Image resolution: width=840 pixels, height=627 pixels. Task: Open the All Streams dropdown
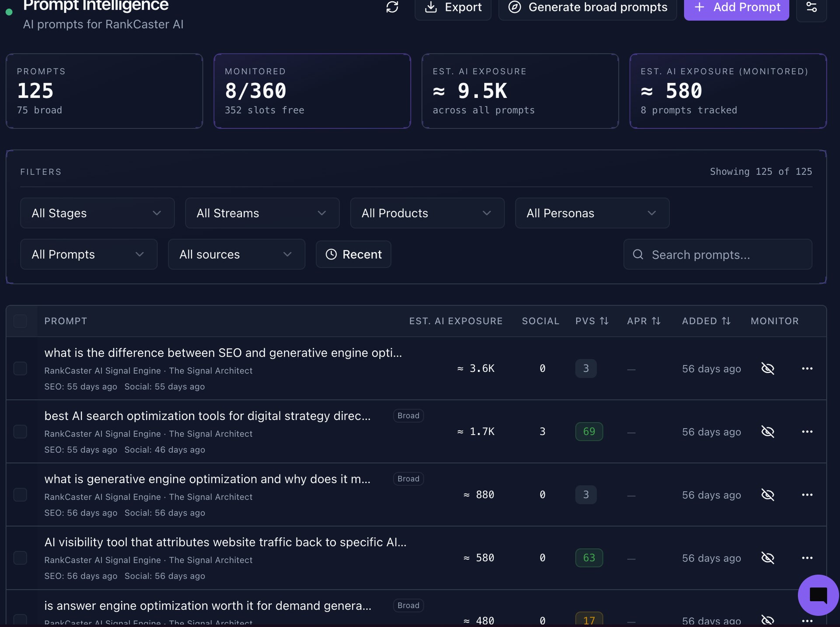pos(262,213)
